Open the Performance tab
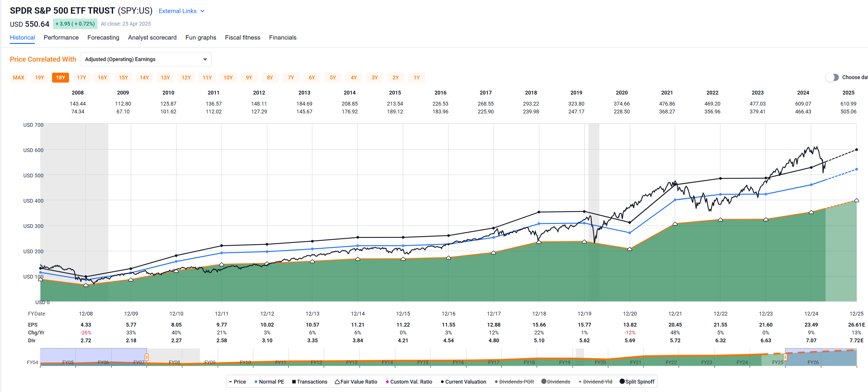 [x=61, y=38]
